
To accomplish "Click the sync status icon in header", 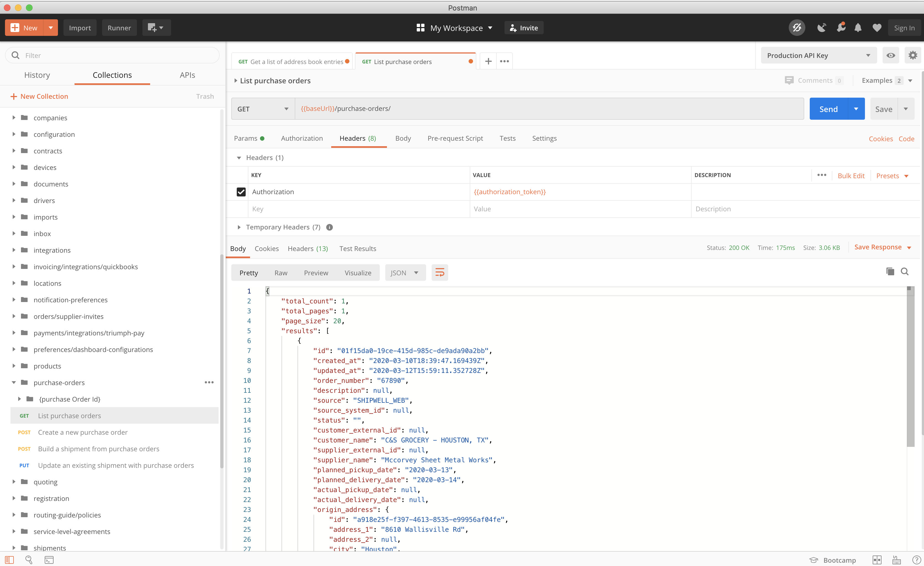I will tap(797, 28).
